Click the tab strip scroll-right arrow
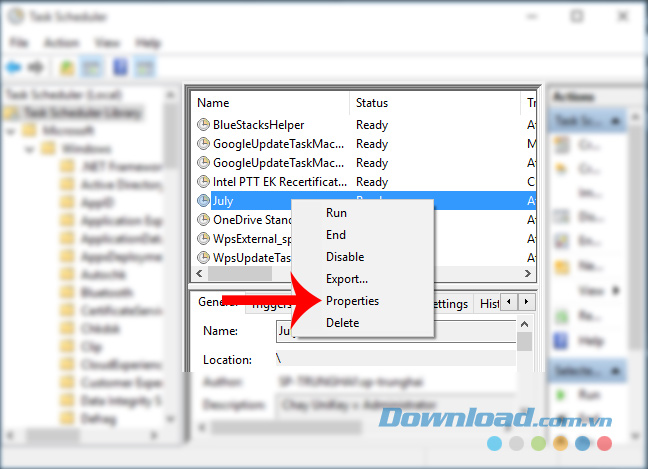Screen dimensions: 648x469 (526, 302)
